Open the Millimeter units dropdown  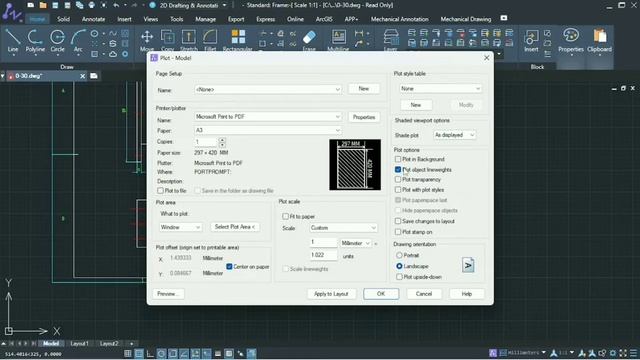pos(356,243)
